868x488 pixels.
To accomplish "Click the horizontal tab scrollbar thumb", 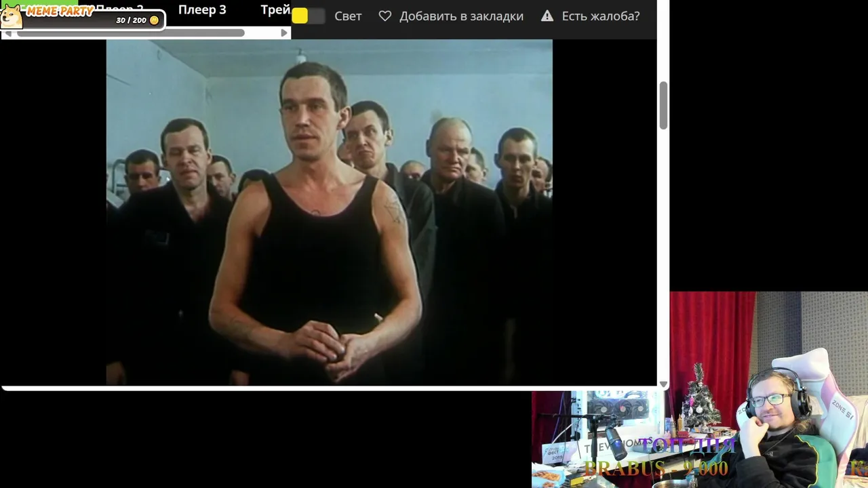I will click(130, 33).
